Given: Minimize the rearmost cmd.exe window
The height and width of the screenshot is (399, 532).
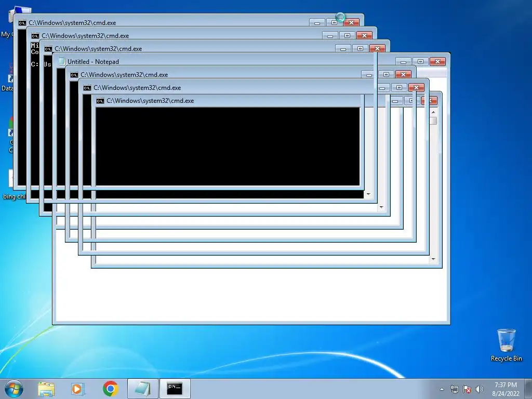Looking at the screenshot, I should [317, 23].
